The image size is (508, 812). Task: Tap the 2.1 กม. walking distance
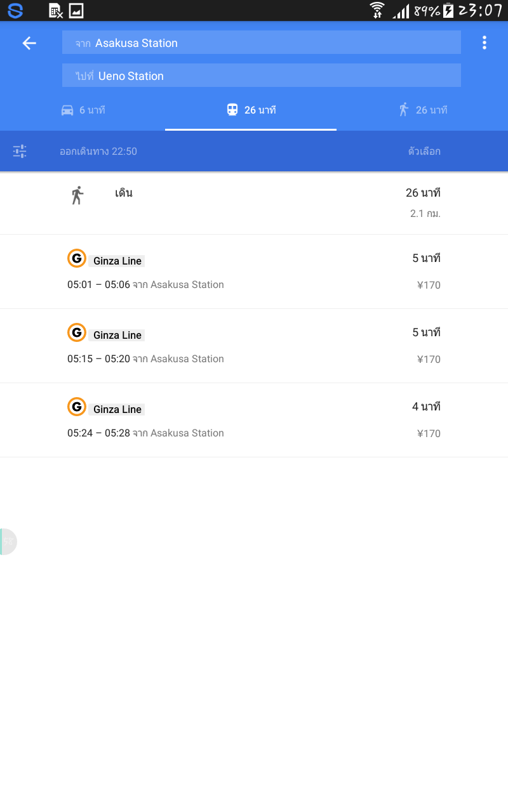tap(425, 214)
